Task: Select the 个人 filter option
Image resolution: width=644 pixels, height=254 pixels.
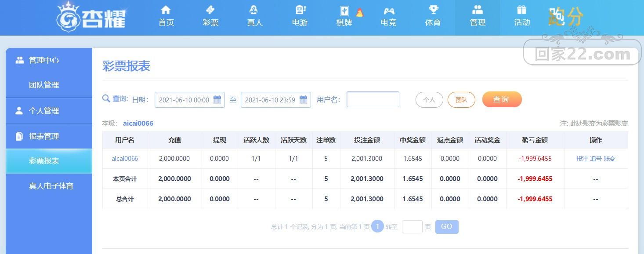Action: click(x=429, y=100)
